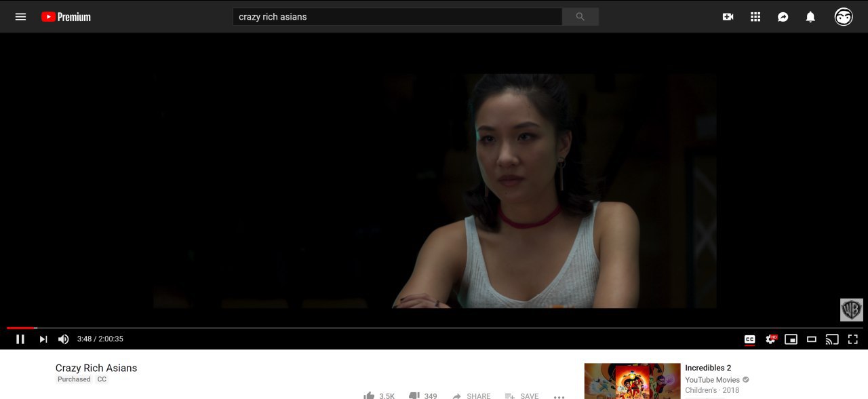
Task: Open the hamburger guide menu
Action: [20, 17]
